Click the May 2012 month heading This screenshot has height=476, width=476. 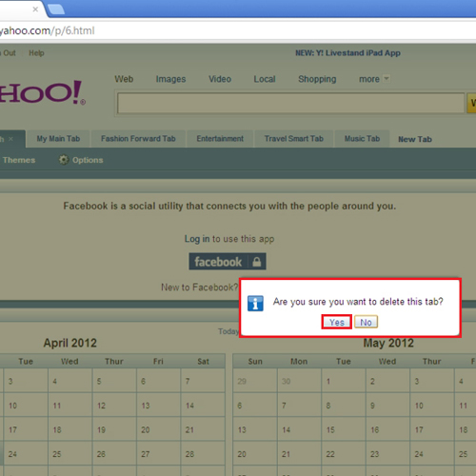click(x=388, y=343)
